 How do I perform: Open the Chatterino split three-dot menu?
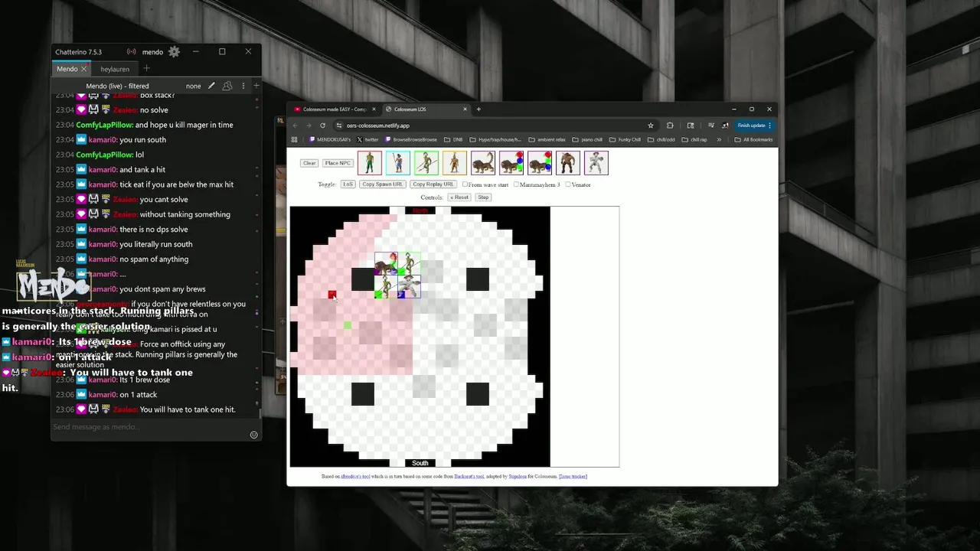click(x=243, y=86)
